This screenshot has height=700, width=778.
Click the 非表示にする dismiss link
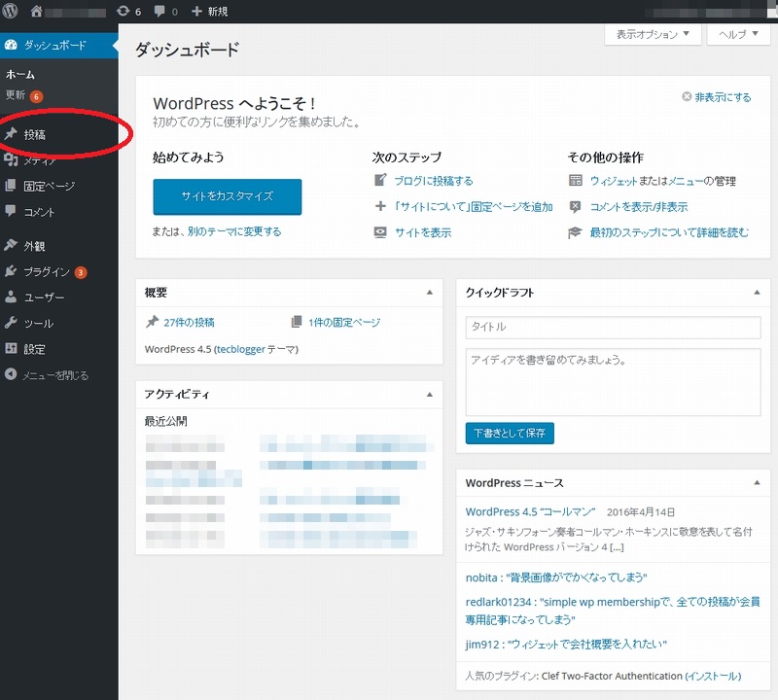(x=723, y=97)
